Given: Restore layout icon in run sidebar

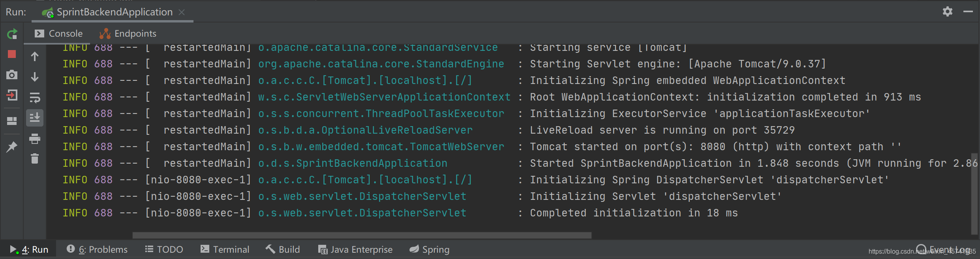Looking at the screenshot, I should click(x=12, y=121).
